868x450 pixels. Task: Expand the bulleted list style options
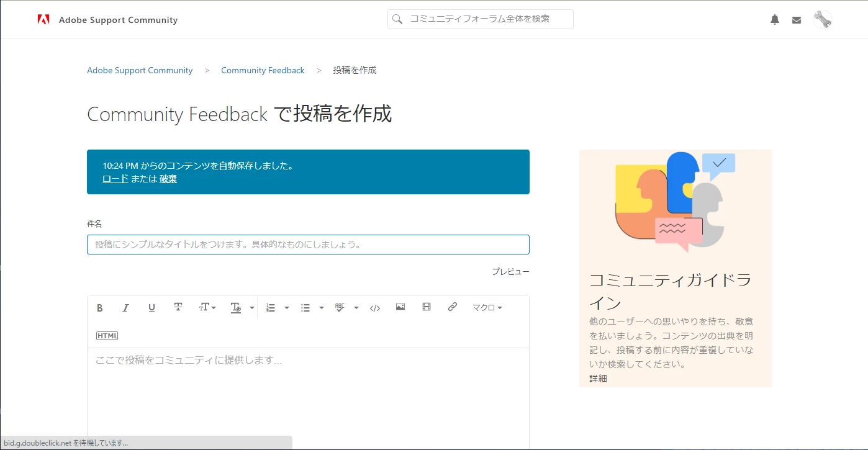tap(322, 308)
